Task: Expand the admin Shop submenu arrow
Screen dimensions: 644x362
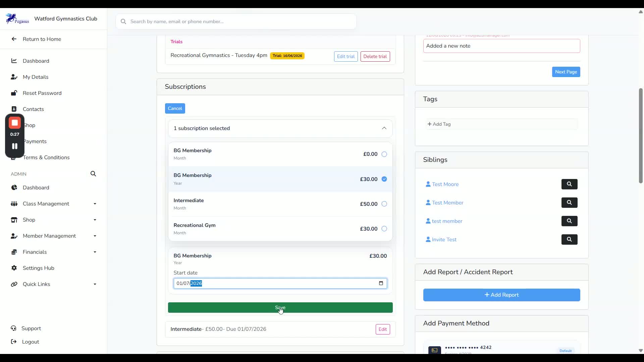Action: point(95,220)
